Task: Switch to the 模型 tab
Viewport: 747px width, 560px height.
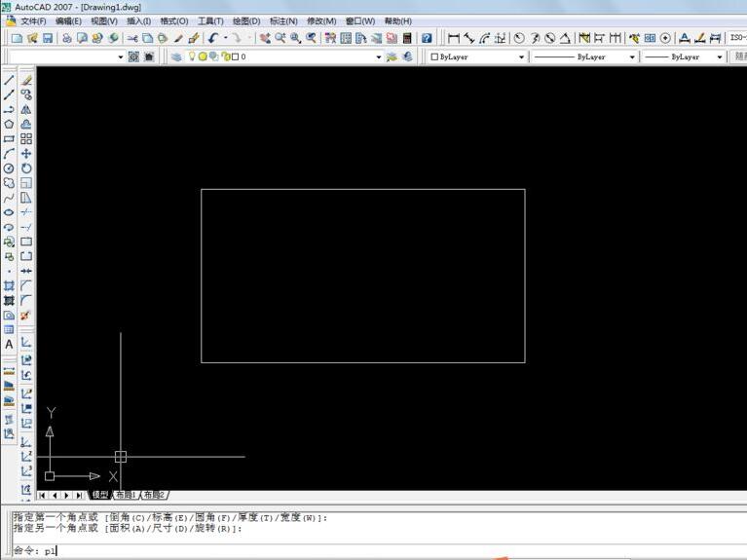Action: point(100,495)
